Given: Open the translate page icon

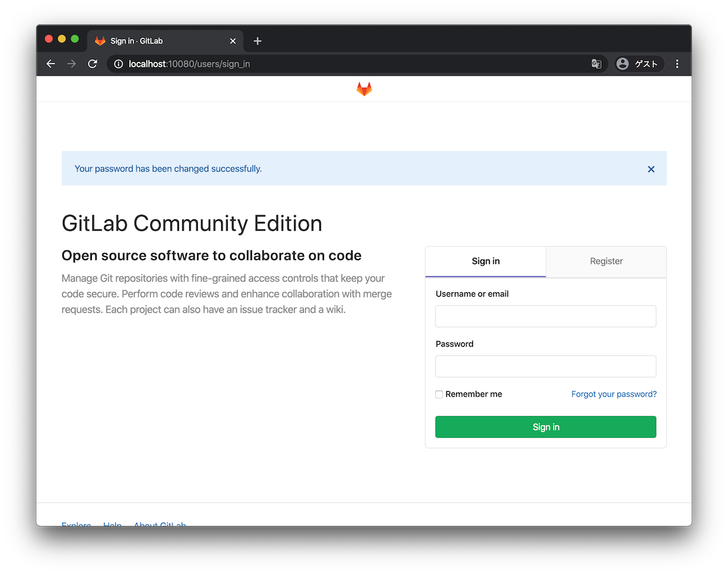Looking at the screenshot, I should [x=596, y=64].
